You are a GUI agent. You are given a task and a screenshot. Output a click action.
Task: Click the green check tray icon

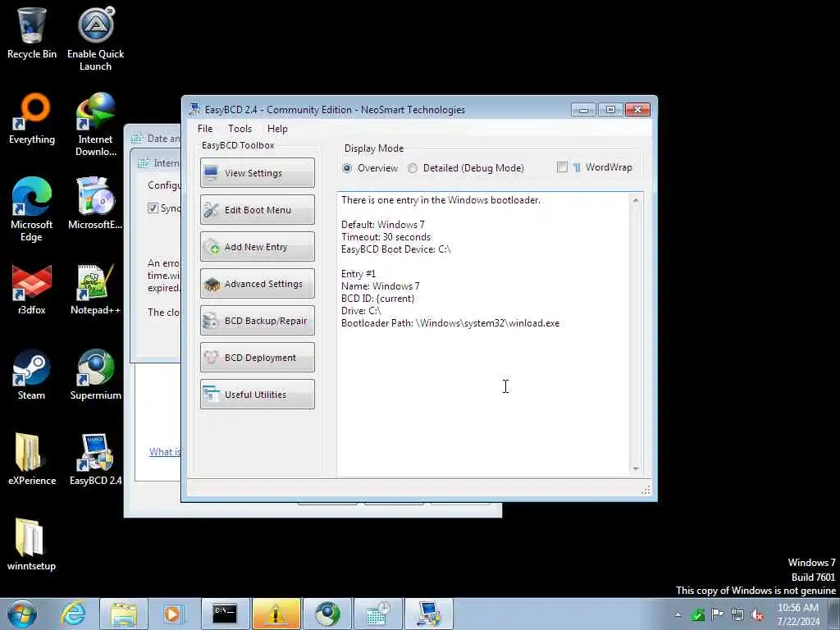[x=697, y=615]
